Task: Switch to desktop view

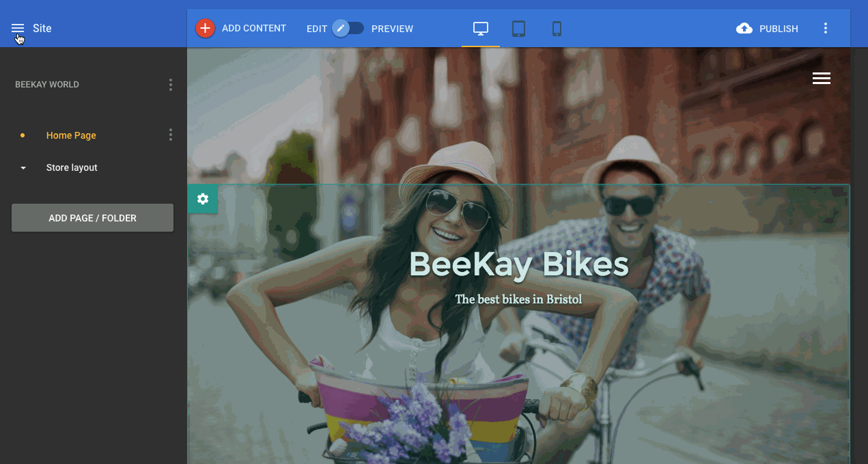Action: pyautogui.click(x=481, y=29)
